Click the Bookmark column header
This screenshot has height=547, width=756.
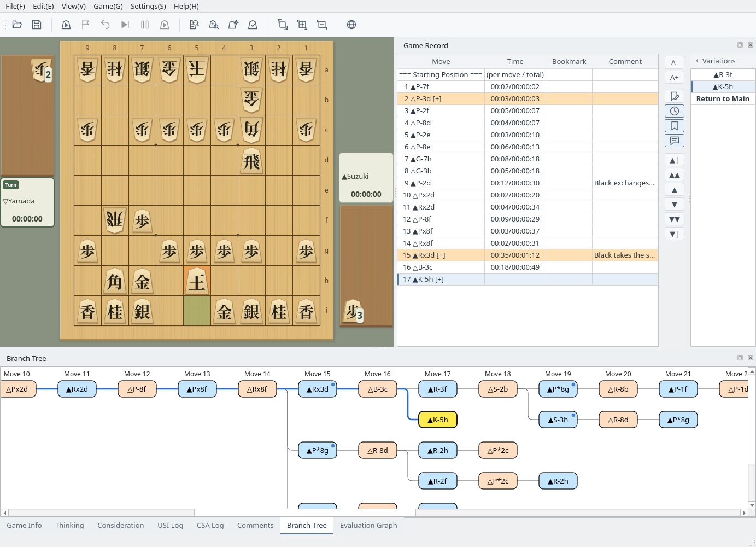tap(569, 62)
